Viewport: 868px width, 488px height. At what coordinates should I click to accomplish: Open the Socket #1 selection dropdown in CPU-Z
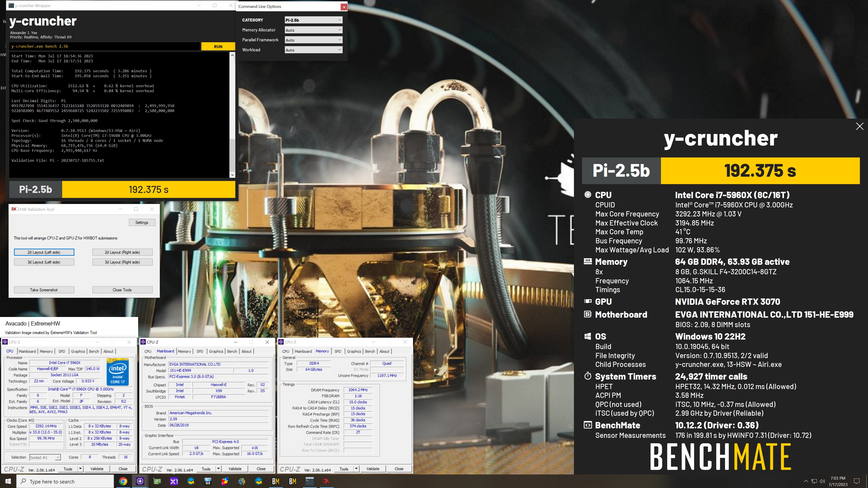click(x=45, y=457)
